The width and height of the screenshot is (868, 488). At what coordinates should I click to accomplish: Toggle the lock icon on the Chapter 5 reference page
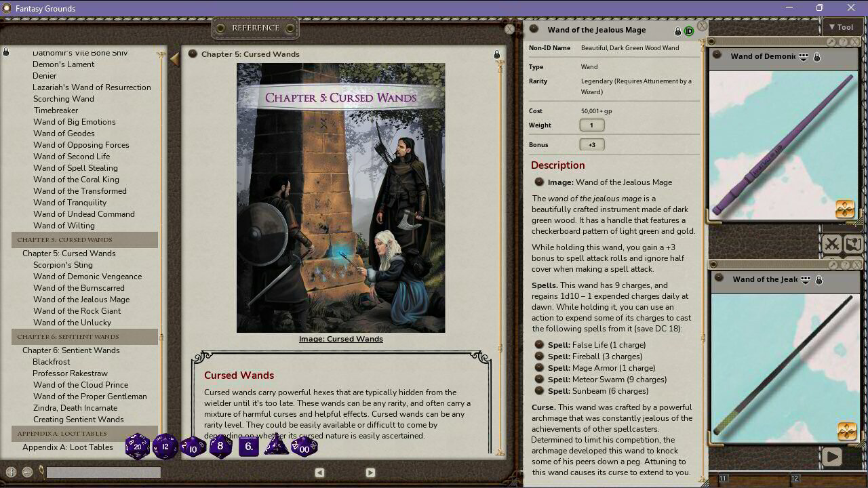pyautogui.click(x=496, y=54)
